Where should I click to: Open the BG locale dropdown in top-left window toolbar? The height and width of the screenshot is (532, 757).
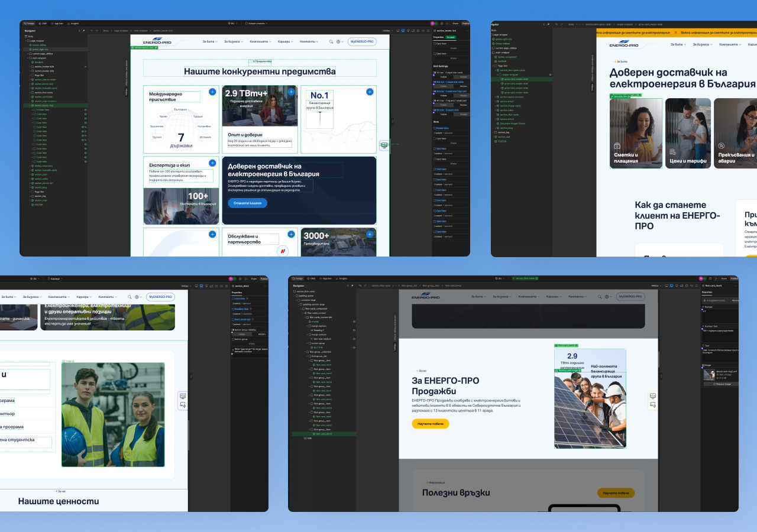(232, 24)
